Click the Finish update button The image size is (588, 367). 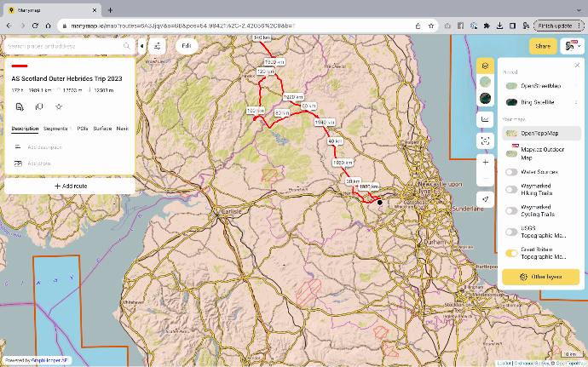point(558,26)
